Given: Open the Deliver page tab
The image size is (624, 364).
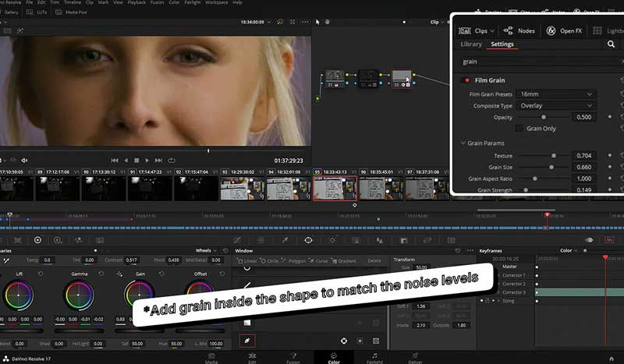Looking at the screenshot, I should tap(415, 358).
